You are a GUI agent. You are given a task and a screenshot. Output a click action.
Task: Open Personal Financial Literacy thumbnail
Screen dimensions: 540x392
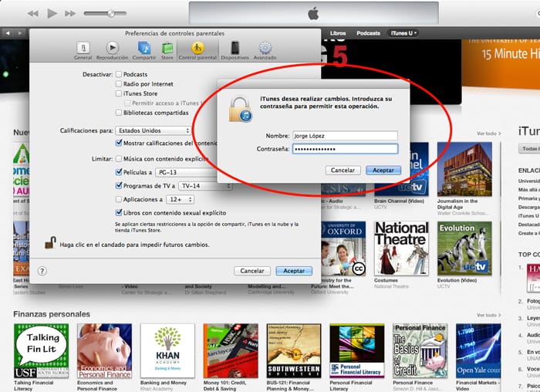(x=356, y=350)
